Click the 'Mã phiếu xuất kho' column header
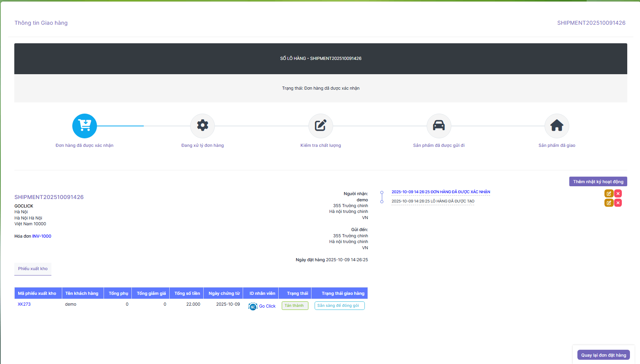The height and width of the screenshot is (364, 640). pos(37,293)
